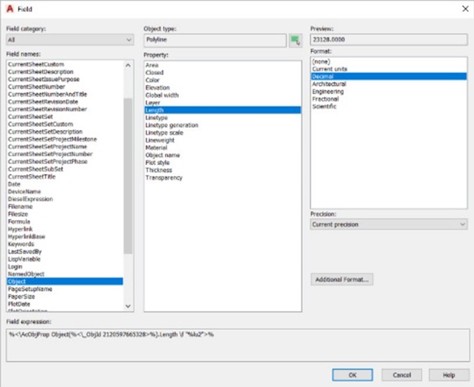Choose the Engineering format

pyautogui.click(x=389, y=91)
